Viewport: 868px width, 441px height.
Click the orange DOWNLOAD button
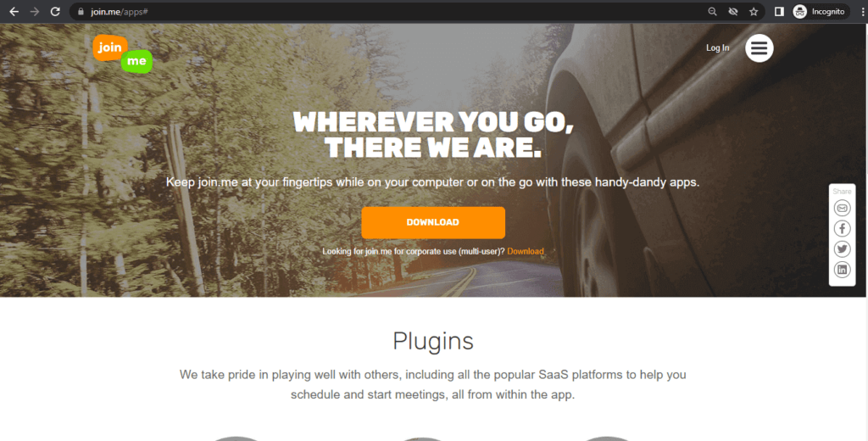(433, 222)
